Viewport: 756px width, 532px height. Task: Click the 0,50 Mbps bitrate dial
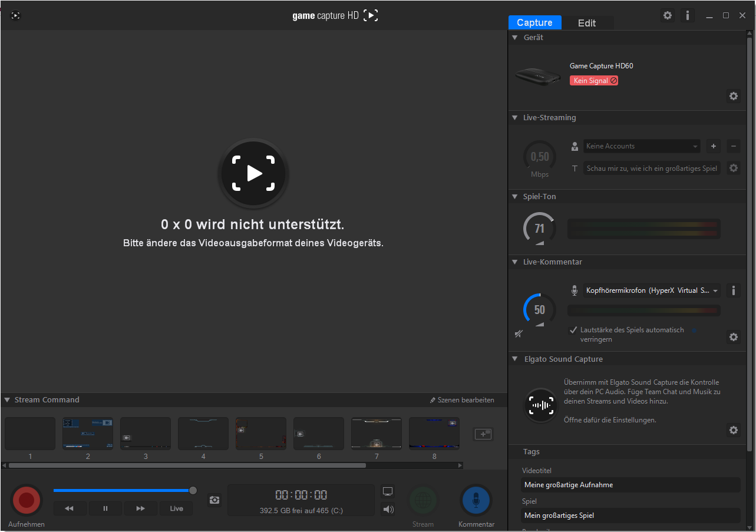540,157
